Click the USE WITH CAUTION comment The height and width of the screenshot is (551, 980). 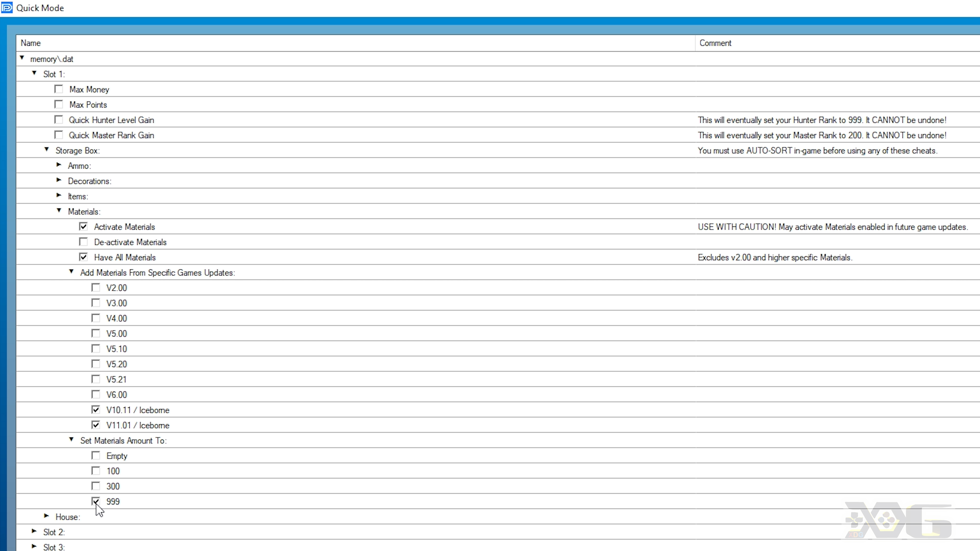(x=833, y=227)
